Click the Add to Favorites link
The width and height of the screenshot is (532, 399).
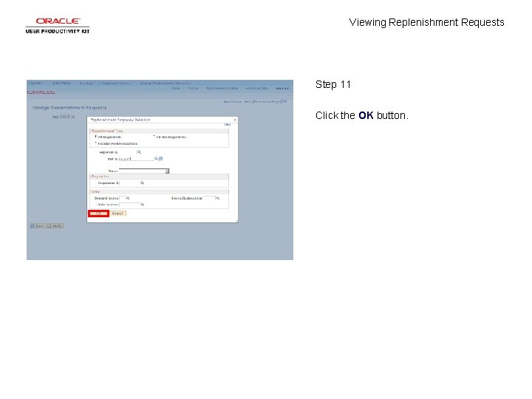pyautogui.click(x=257, y=88)
